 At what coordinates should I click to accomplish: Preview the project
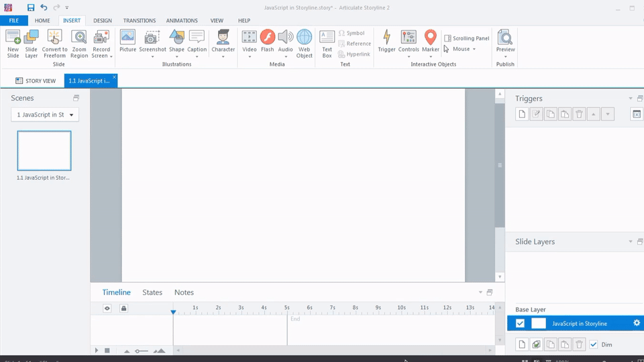[505, 43]
